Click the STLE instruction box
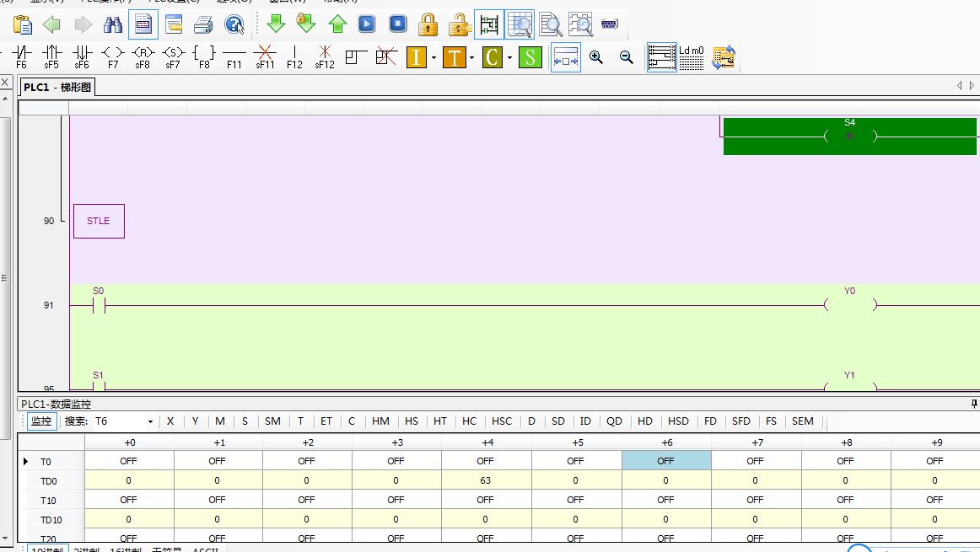980x552 pixels. tap(99, 221)
